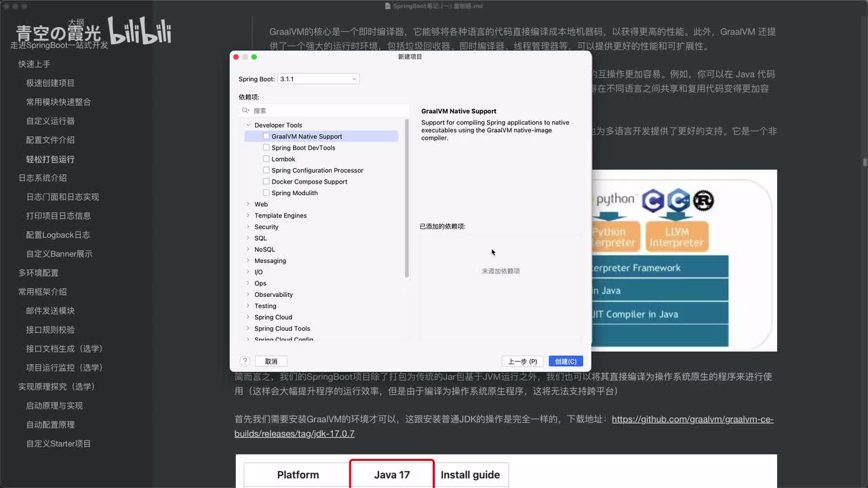Select GraalVM Native Support label in tree
868x488 pixels.
point(307,136)
